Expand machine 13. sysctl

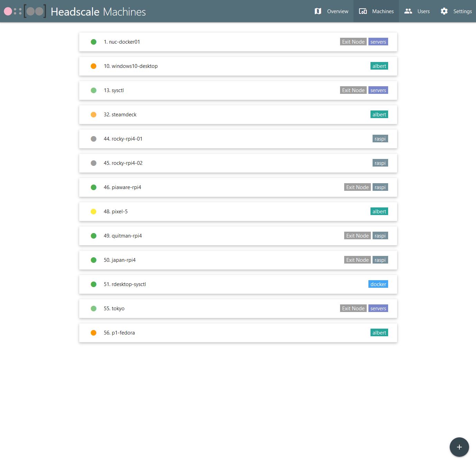[238, 90]
